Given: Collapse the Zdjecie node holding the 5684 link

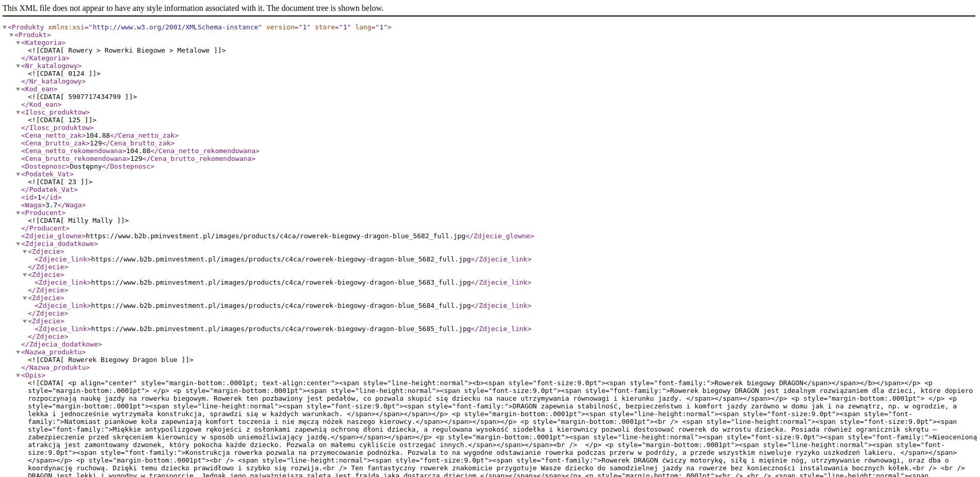Looking at the screenshot, I should (x=25, y=298).
